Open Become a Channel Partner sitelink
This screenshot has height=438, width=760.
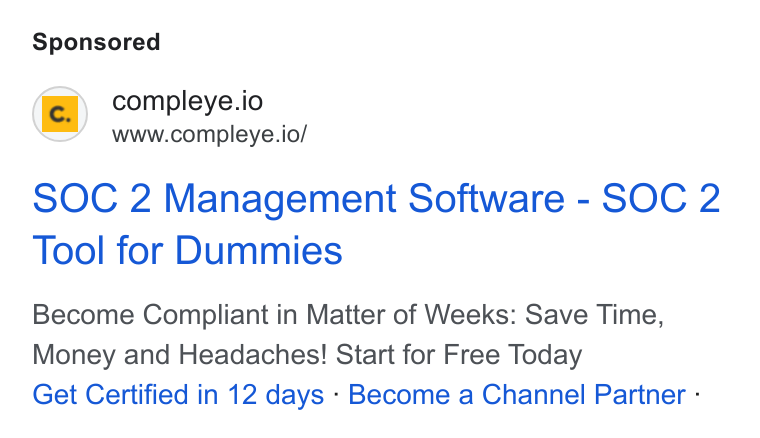pyautogui.click(x=517, y=394)
